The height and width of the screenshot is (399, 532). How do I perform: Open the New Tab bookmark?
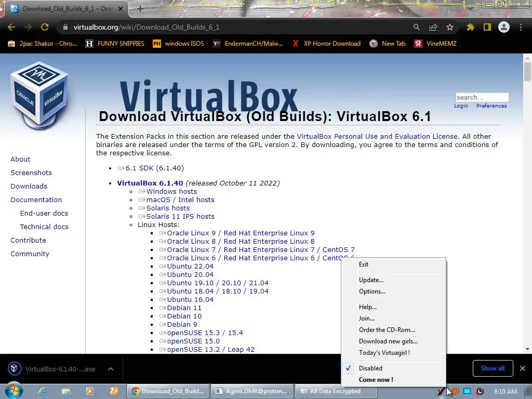point(388,44)
